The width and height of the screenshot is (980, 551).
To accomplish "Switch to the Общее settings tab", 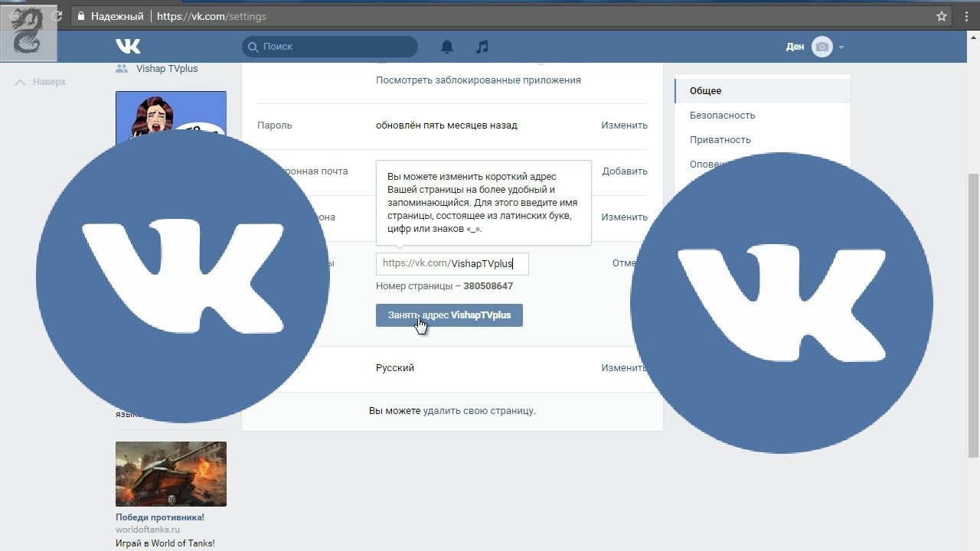I will click(x=763, y=91).
